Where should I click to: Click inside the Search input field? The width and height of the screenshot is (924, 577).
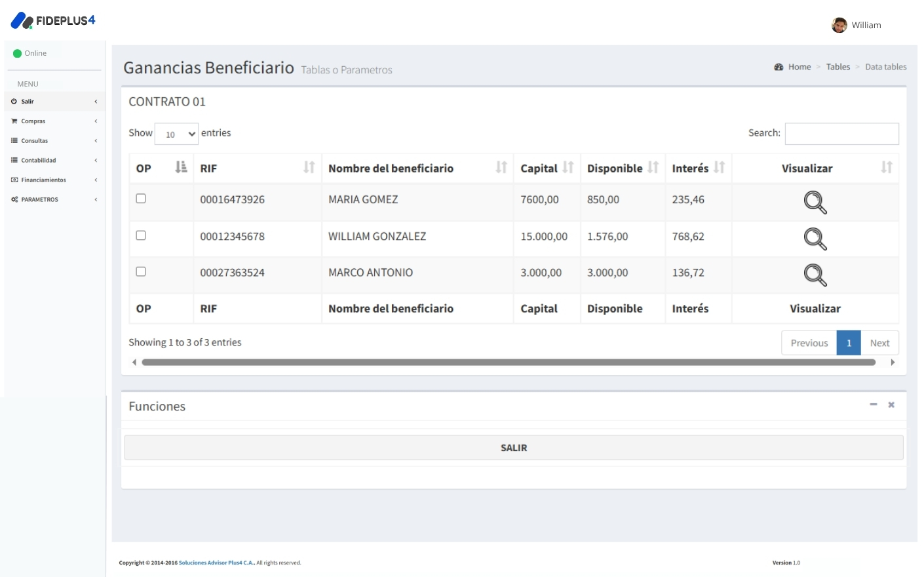click(841, 134)
